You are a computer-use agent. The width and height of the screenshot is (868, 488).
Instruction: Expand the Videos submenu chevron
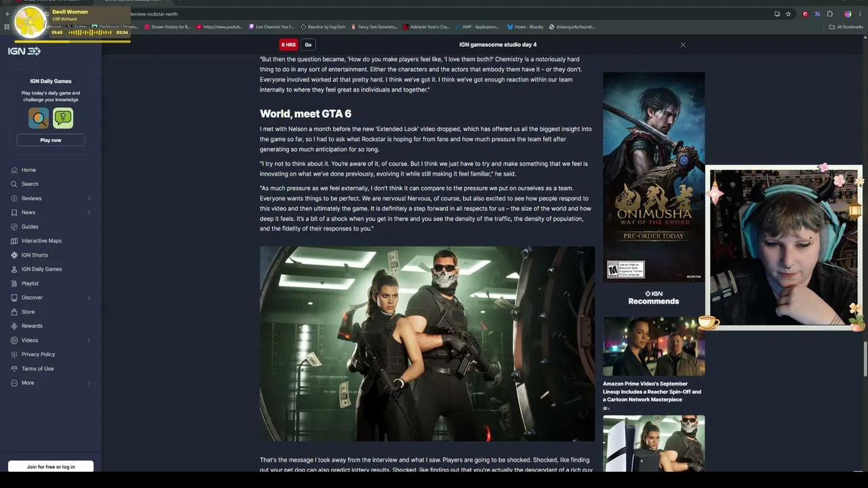point(89,340)
